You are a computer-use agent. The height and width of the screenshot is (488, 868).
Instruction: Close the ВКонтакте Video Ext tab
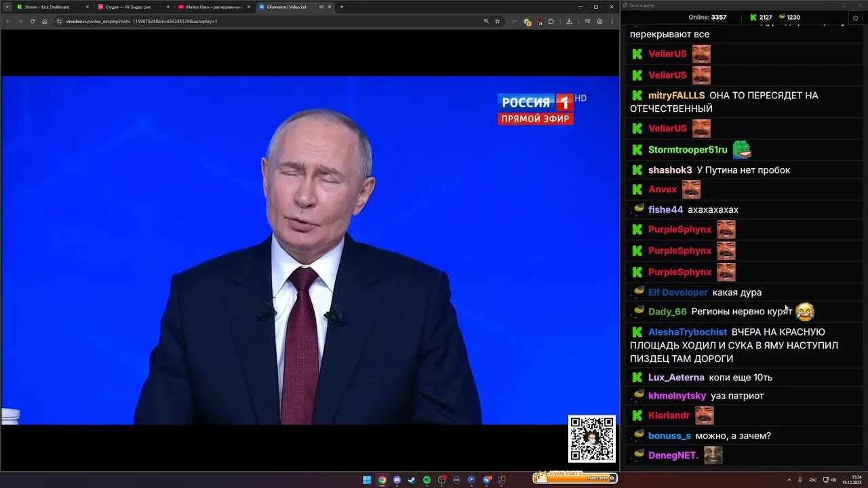tap(330, 7)
